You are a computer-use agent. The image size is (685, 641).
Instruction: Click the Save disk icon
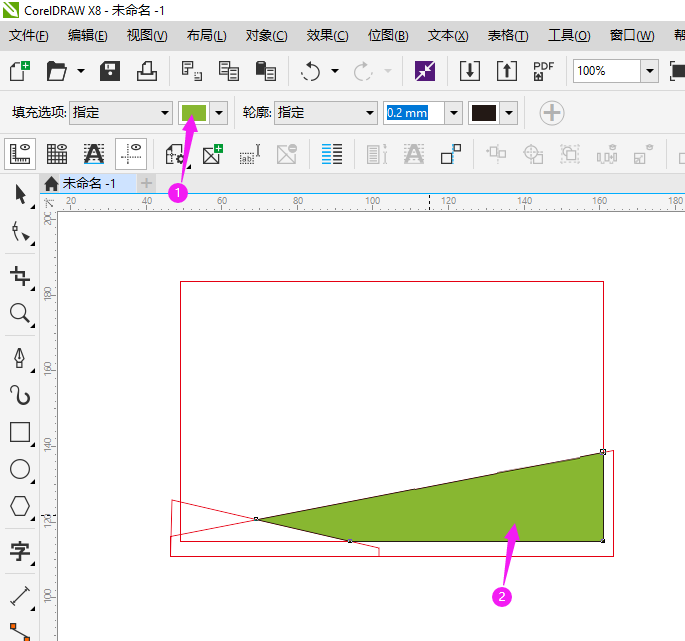110,71
